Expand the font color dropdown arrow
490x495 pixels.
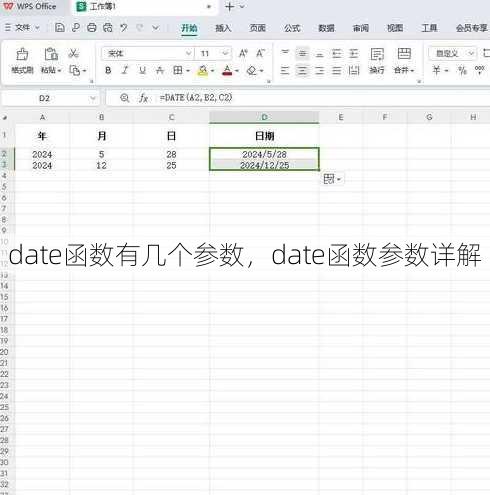click(x=237, y=71)
